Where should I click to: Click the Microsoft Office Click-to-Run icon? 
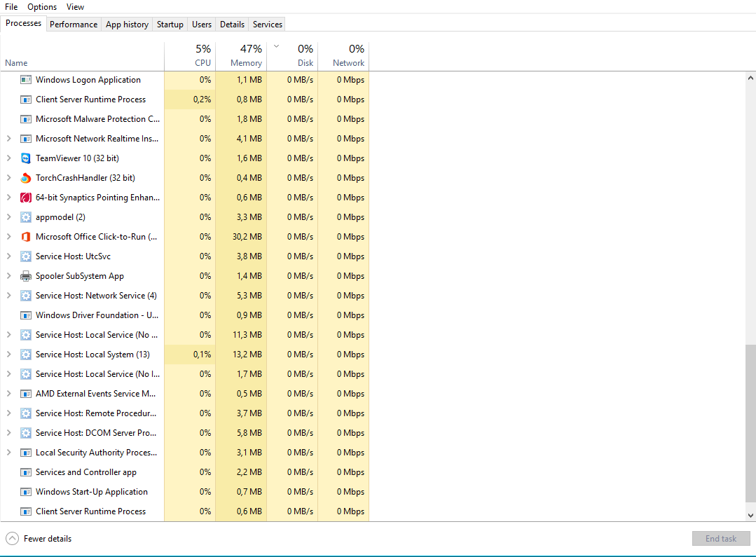tap(25, 237)
